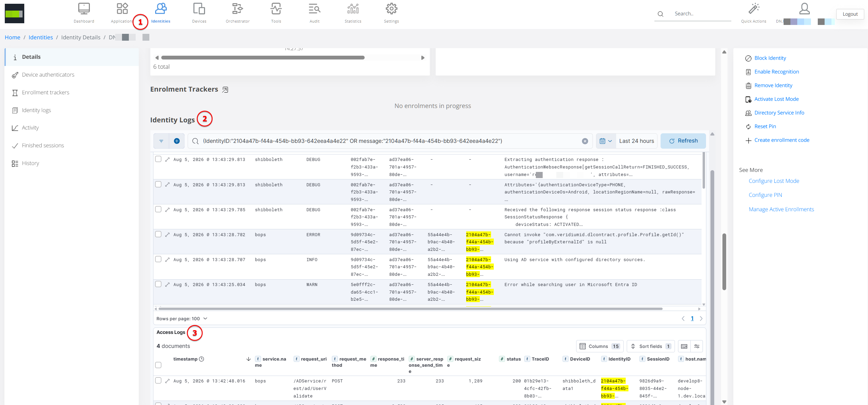Open Configure Lost Mode link
The width and height of the screenshot is (868, 405).
pyautogui.click(x=774, y=181)
